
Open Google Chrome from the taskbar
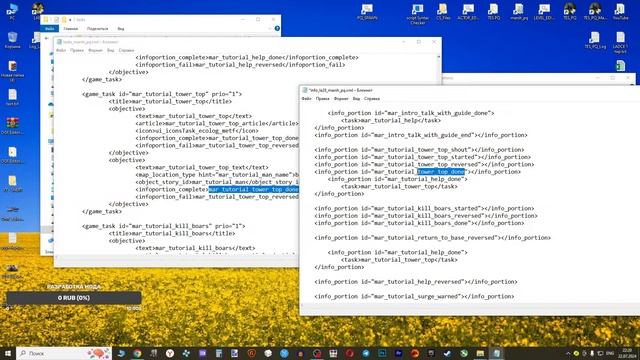click(138, 353)
